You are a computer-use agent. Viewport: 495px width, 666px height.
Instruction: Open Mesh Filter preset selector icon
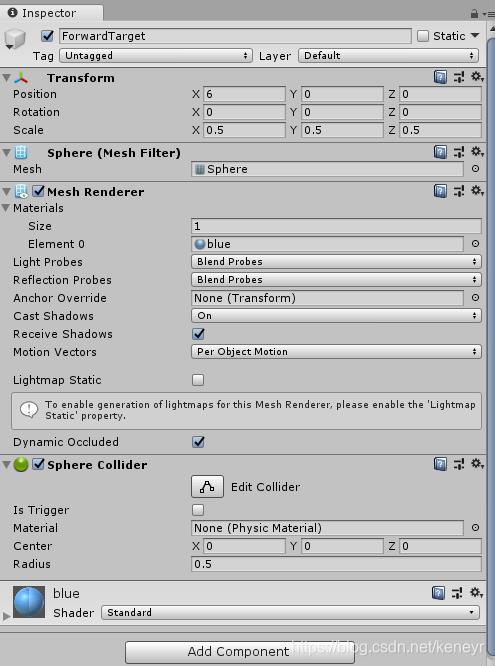click(459, 152)
